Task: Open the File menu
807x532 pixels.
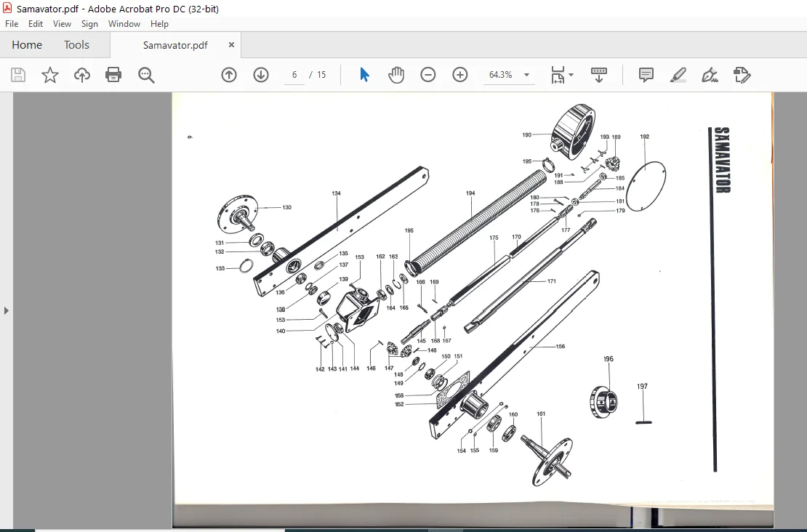Action: 12,24
